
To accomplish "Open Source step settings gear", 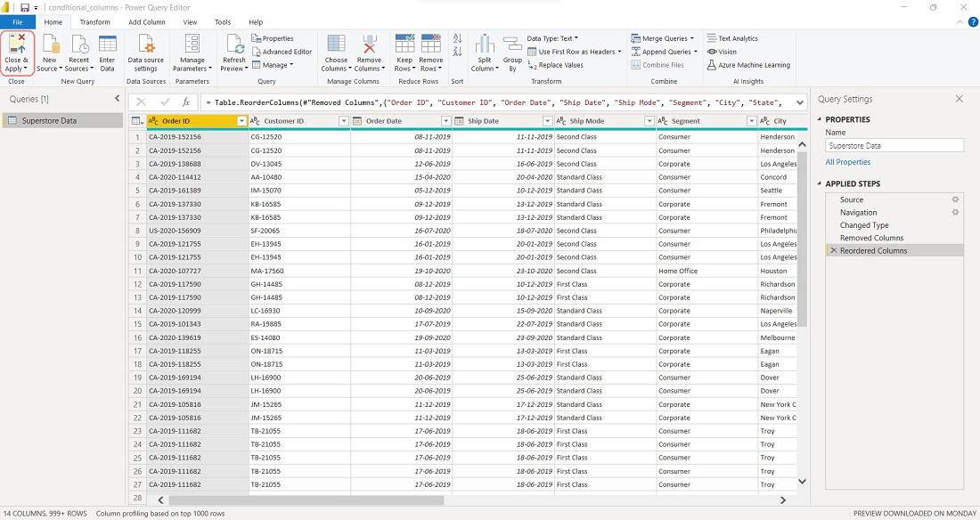I will click(955, 199).
